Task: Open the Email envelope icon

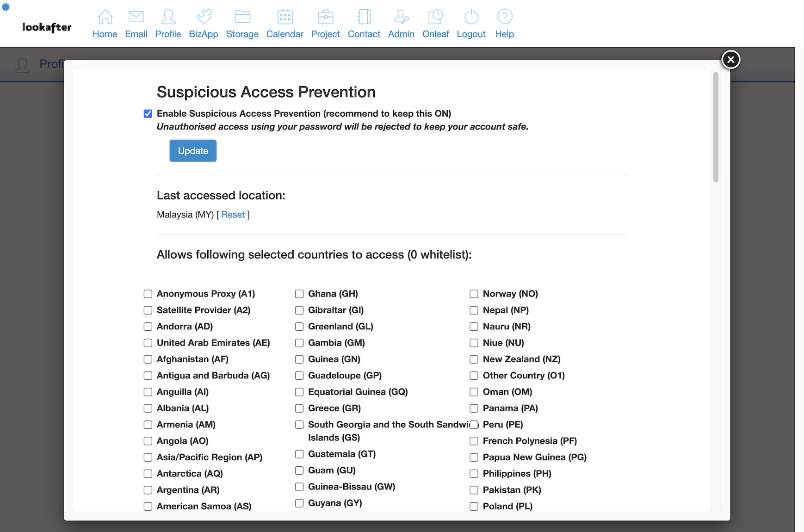Action: (x=136, y=17)
